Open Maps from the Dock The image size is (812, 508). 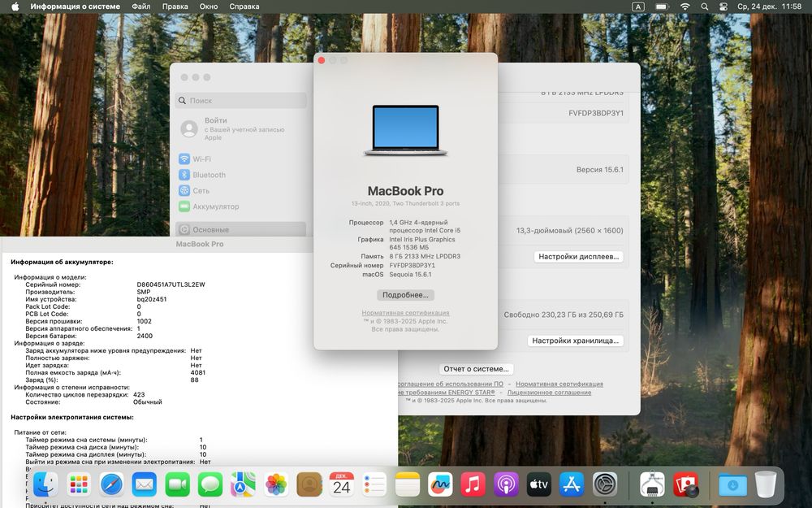tap(243, 484)
